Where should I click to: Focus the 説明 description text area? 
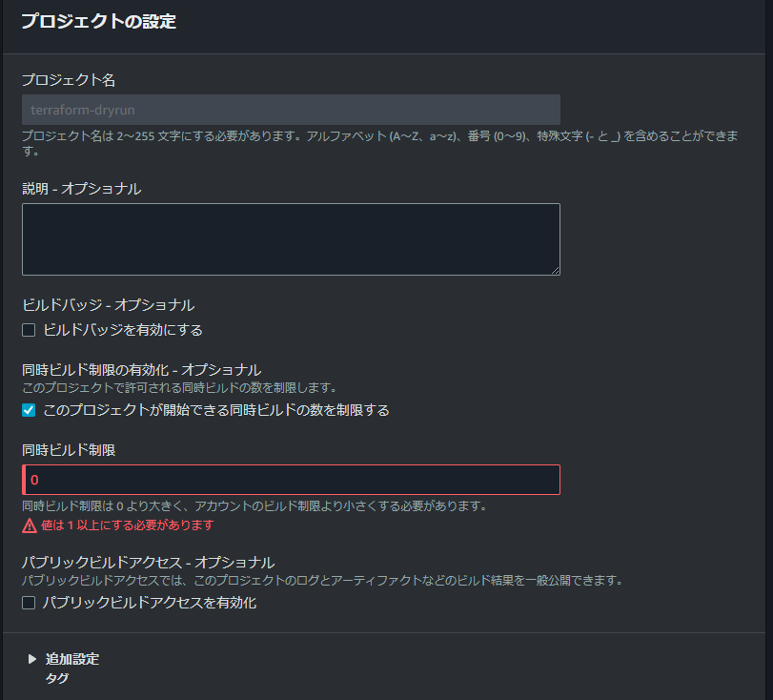pos(291,238)
